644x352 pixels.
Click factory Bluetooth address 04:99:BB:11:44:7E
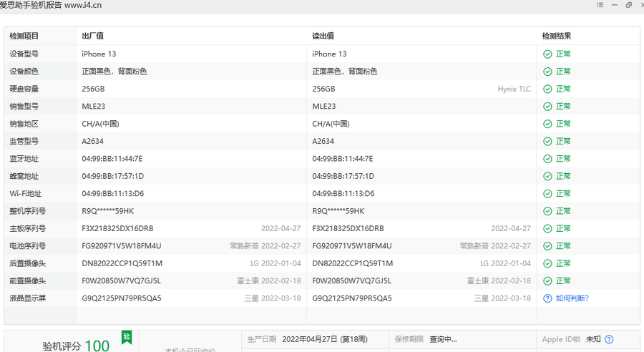coord(112,159)
